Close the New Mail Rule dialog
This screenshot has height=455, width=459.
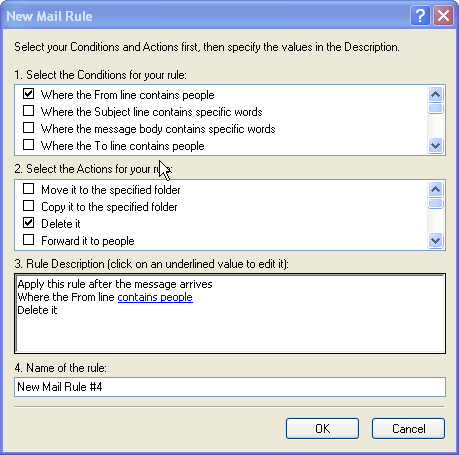(x=443, y=16)
